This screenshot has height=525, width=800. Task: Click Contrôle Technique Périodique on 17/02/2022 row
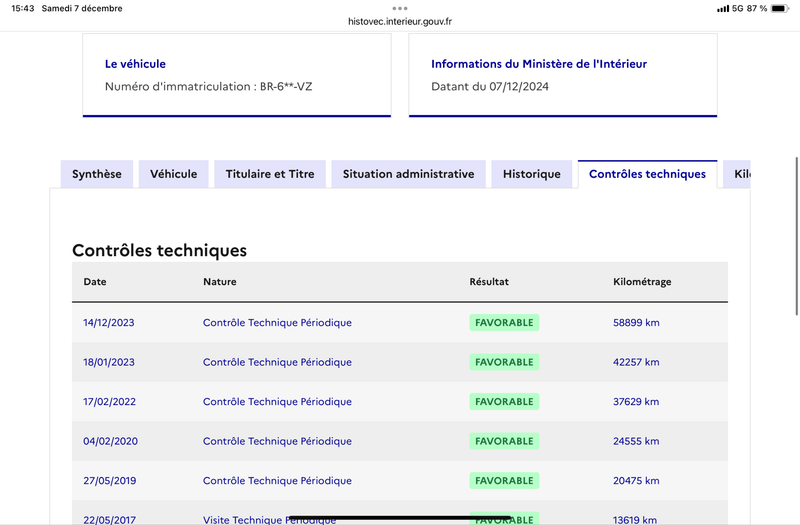278,402
